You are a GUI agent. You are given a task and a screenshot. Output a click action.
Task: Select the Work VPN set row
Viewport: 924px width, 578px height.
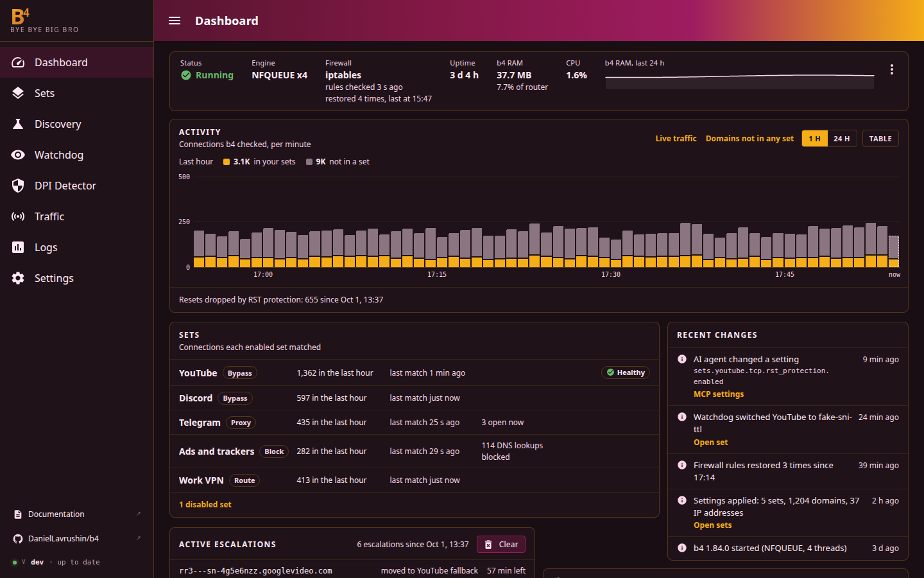click(x=415, y=480)
